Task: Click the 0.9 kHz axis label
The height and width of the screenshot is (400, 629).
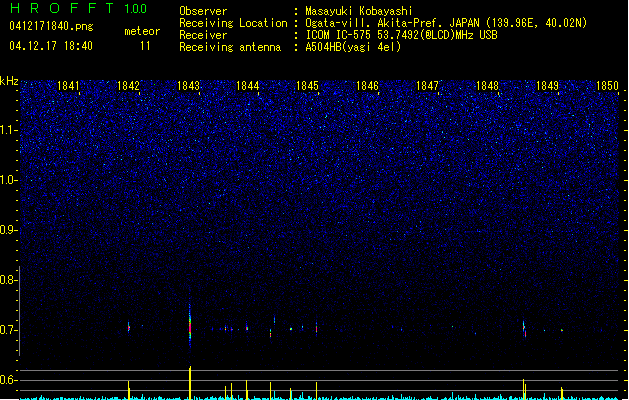Action: 8,230
